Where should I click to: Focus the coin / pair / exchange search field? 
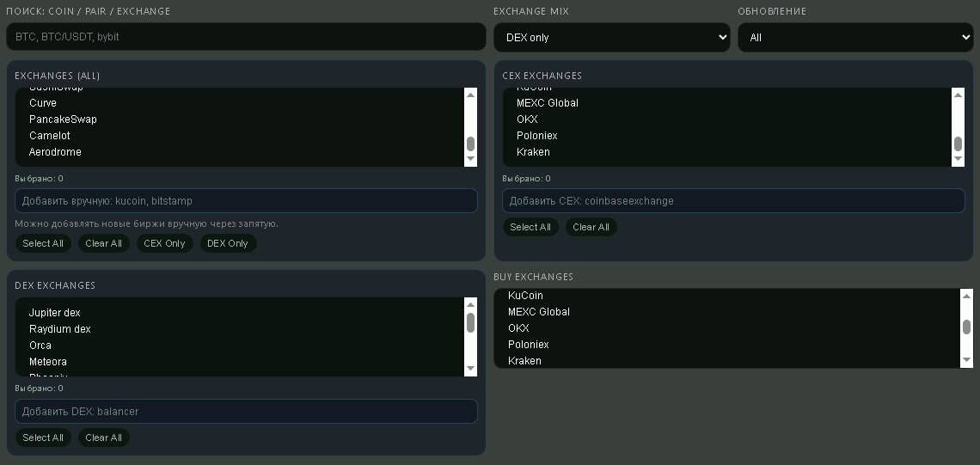click(x=246, y=37)
